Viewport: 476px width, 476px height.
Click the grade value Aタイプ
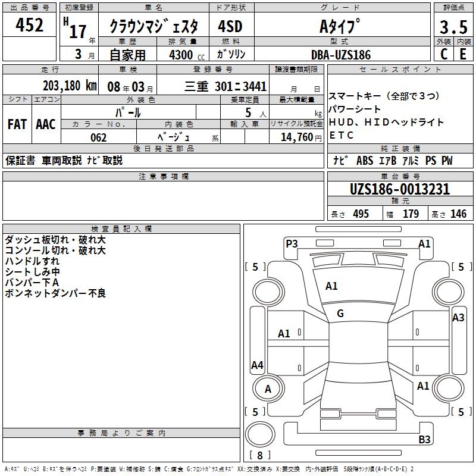pos(340,26)
